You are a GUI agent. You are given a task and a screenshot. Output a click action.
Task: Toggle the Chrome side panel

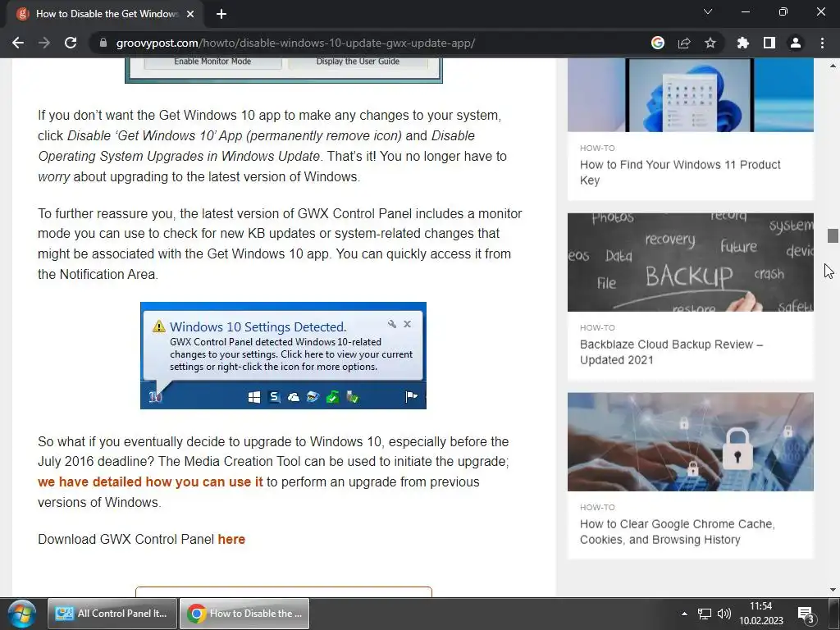coord(769,43)
